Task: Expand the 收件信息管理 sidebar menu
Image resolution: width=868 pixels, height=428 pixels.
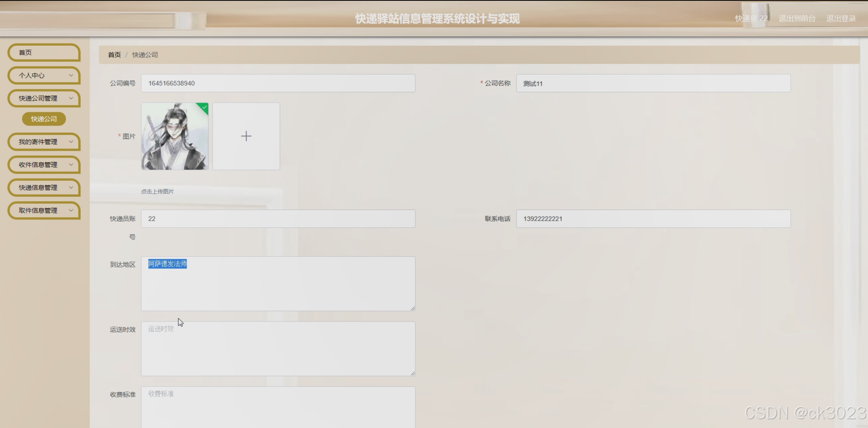Action: pos(43,165)
